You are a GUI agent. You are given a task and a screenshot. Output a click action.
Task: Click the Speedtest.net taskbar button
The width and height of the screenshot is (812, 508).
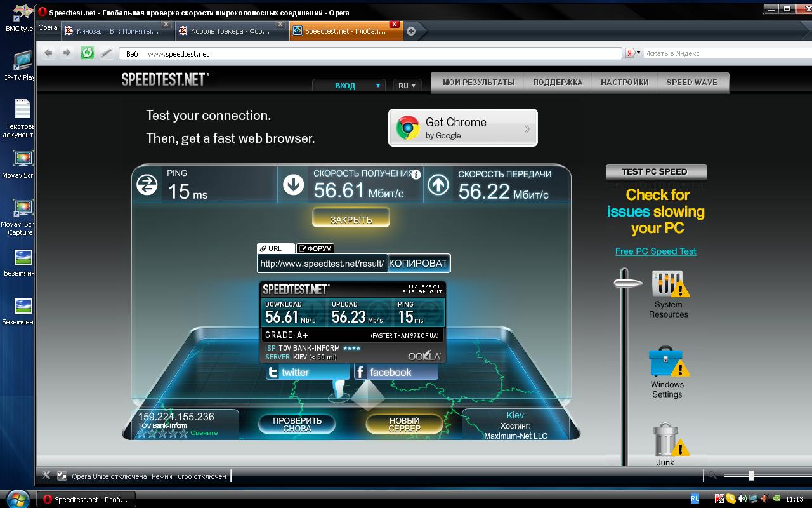point(86,499)
